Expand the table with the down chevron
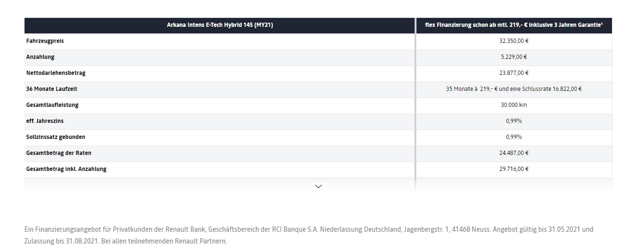 318,186
